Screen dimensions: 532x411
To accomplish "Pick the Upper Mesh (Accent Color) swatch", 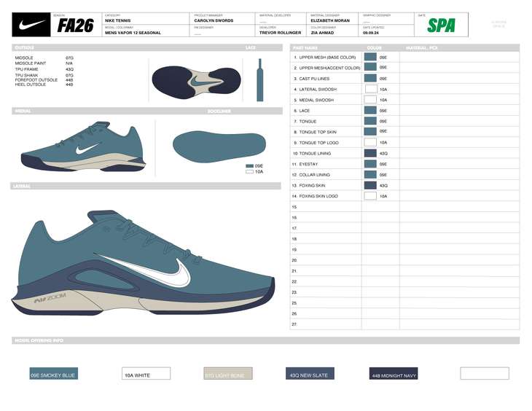I will pyautogui.click(x=370, y=67).
